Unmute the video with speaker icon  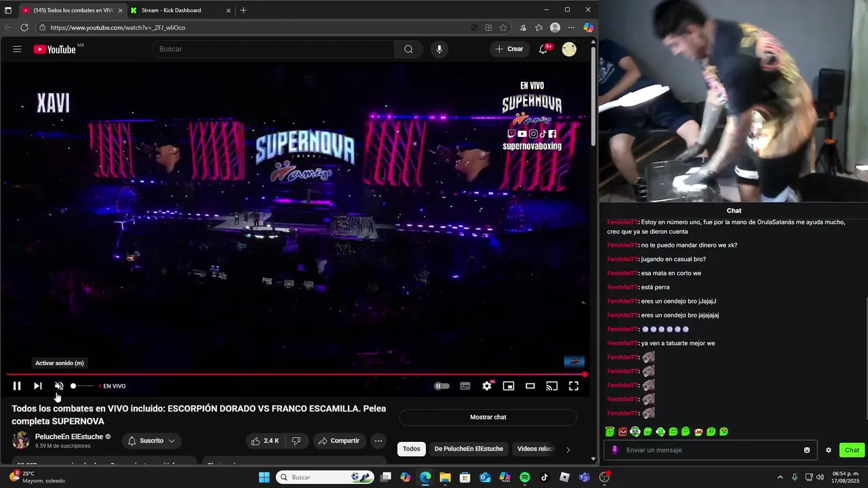pos(59,386)
